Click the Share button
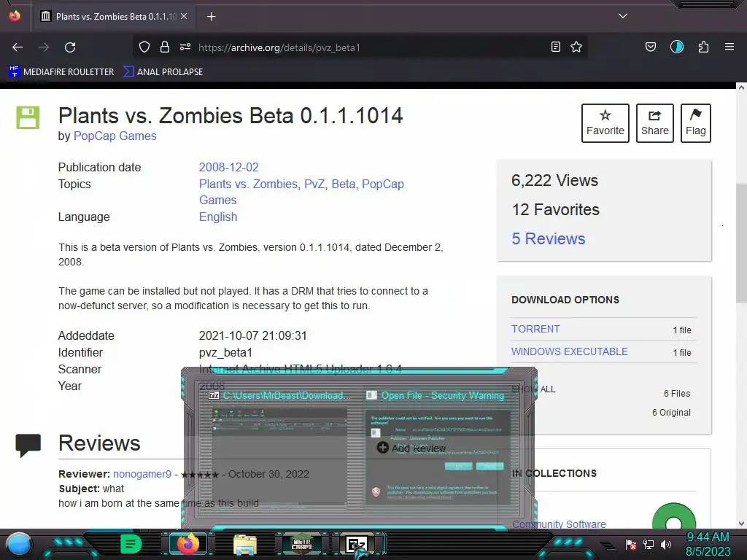 point(654,122)
